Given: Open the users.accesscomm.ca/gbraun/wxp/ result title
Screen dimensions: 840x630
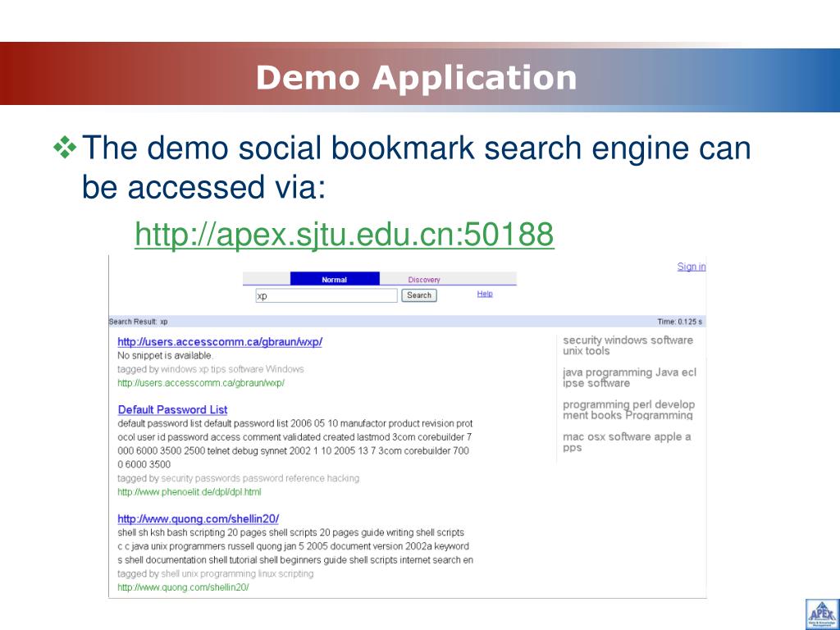Looking at the screenshot, I should (x=220, y=342).
